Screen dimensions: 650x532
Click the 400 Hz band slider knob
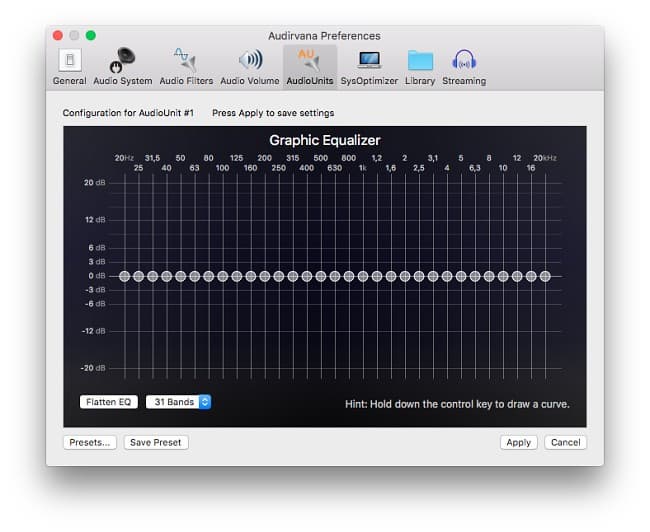pos(307,276)
